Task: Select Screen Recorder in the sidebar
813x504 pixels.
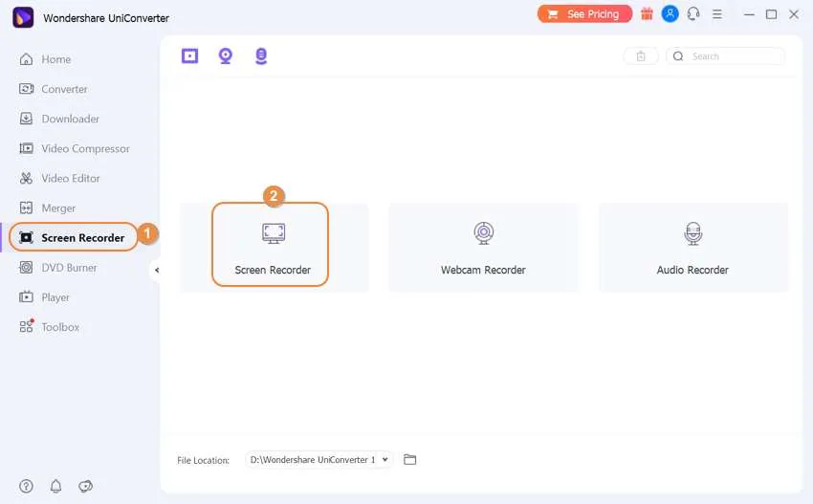Action: [x=73, y=237]
